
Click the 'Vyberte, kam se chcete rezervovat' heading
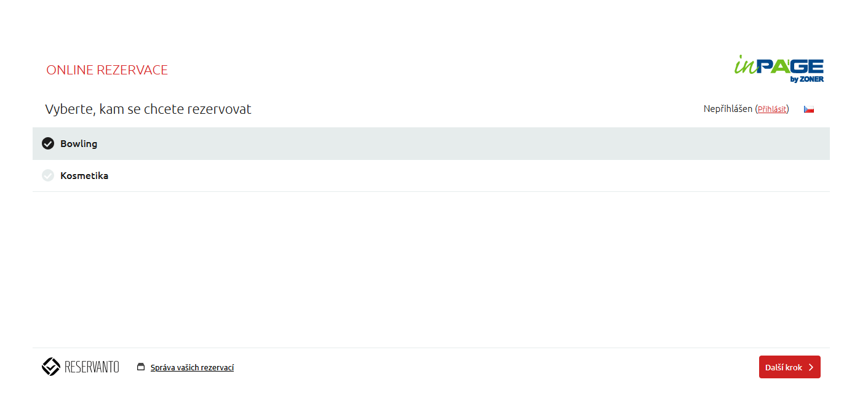coord(148,109)
